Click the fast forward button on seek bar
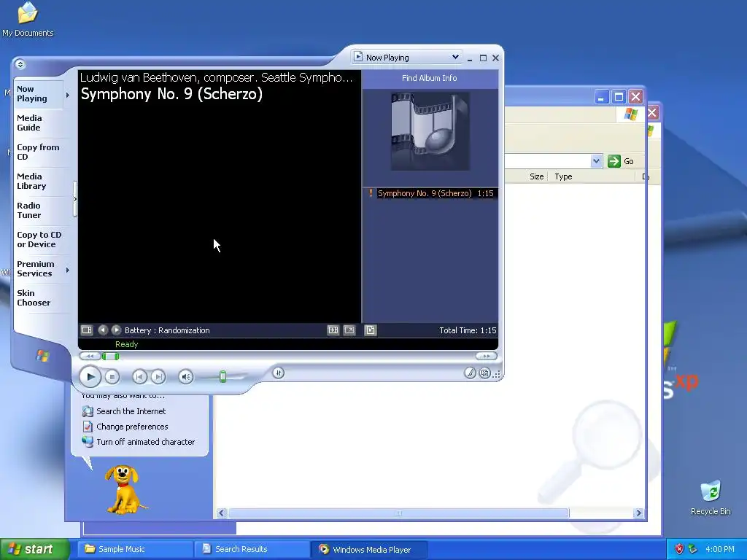This screenshot has width=747, height=560. coord(486,356)
